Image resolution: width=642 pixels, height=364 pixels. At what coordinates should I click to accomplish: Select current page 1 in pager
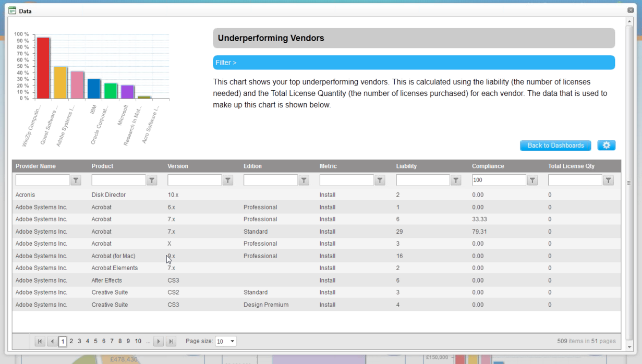click(63, 342)
